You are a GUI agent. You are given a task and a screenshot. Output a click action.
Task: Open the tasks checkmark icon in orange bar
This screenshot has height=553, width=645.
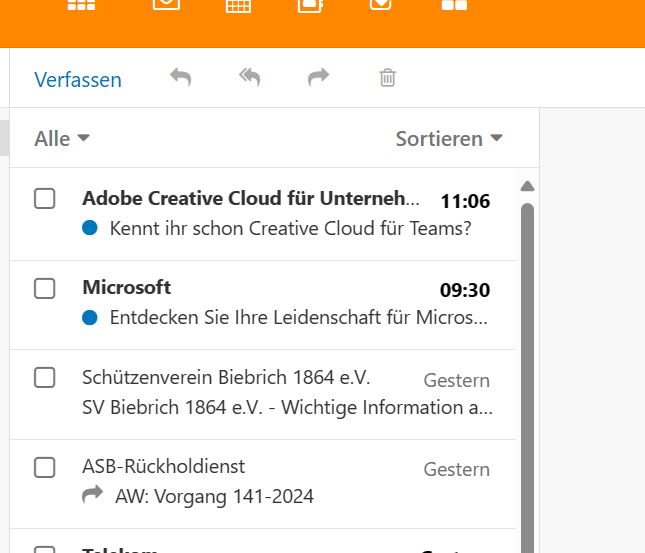[380, 4]
